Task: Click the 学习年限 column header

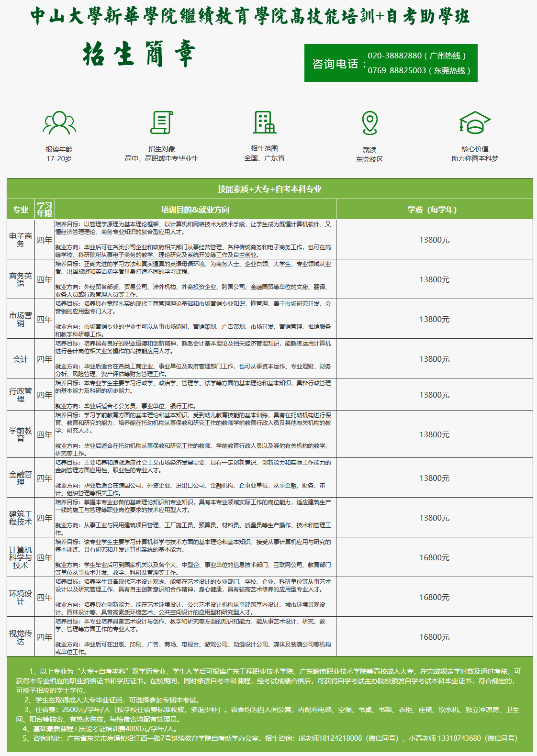Action: (x=45, y=210)
